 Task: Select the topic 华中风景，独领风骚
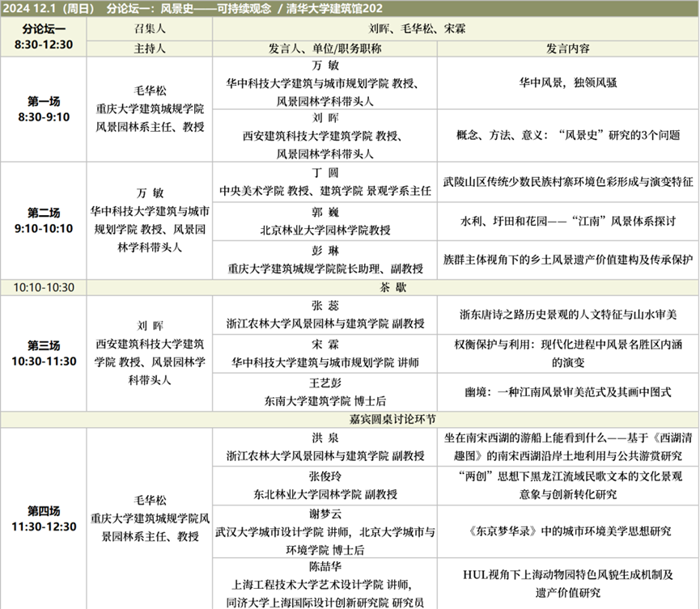pyautogui.click(x=567, y=82)
